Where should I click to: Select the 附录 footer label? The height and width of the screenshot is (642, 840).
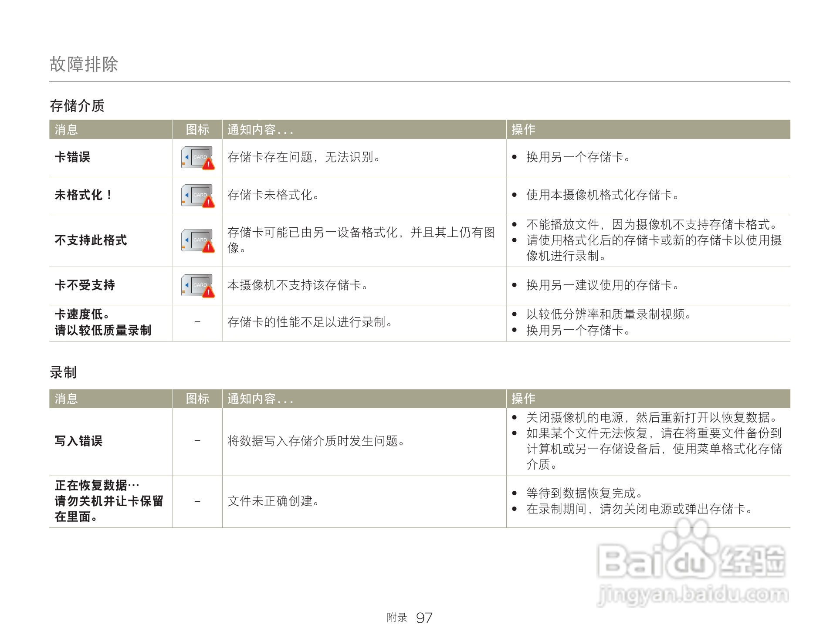coord(398,617)
